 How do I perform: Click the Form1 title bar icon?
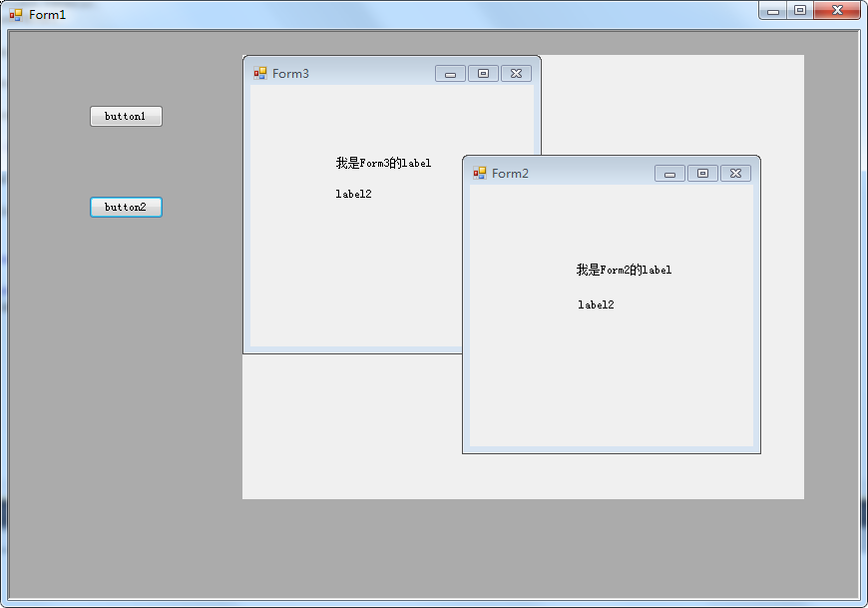[x=16, y=15]
